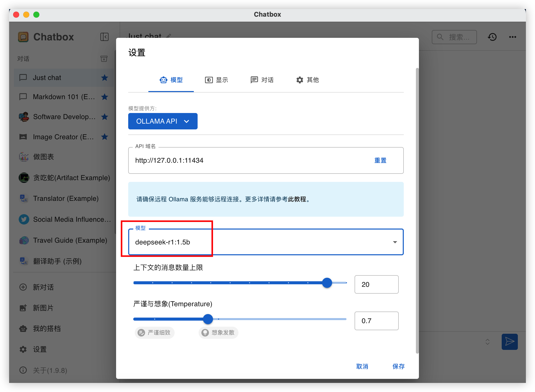Toggle star on Image Creator conversation
Image resolution: width=535 pixels, height=392 pixels.
tap(104, 137)
